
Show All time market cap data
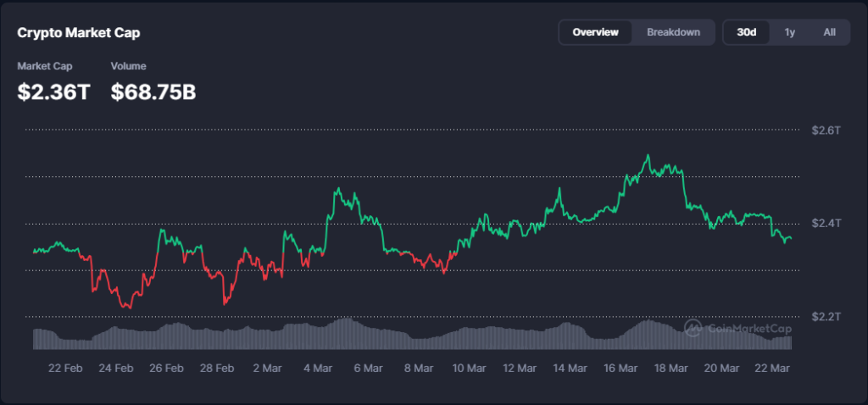tap(829, 32)
